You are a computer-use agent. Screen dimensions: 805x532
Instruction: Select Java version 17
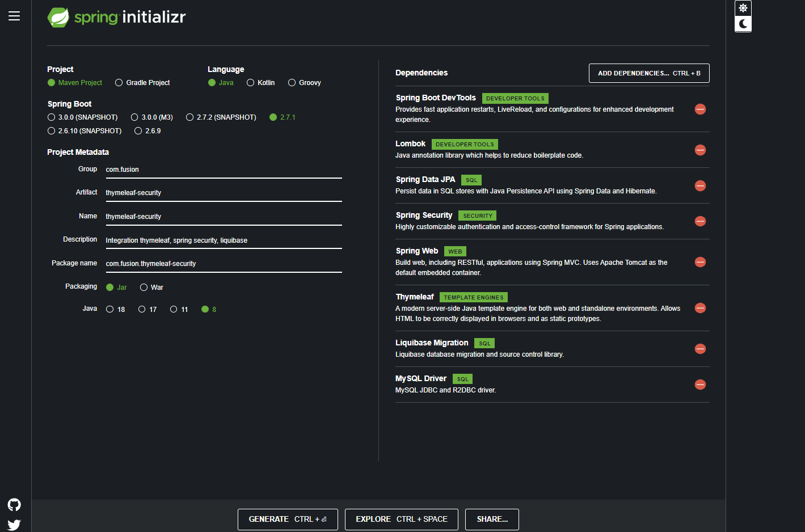point(147,309)
